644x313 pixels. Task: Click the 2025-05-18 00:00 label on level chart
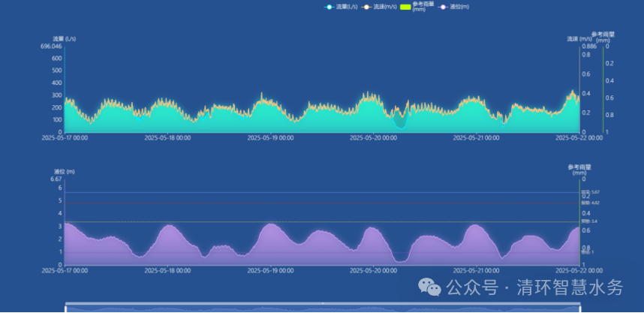coord(167,270)
